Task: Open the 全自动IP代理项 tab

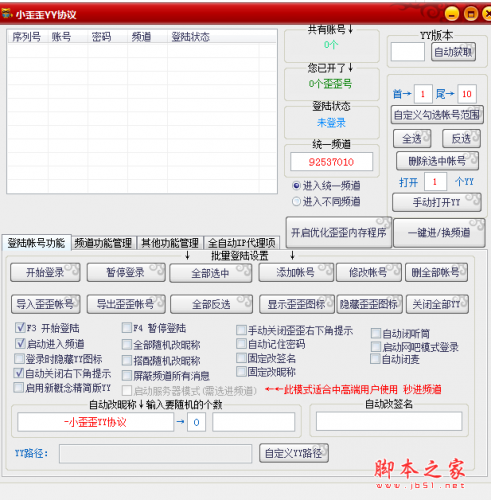Action: click(242, 243)
